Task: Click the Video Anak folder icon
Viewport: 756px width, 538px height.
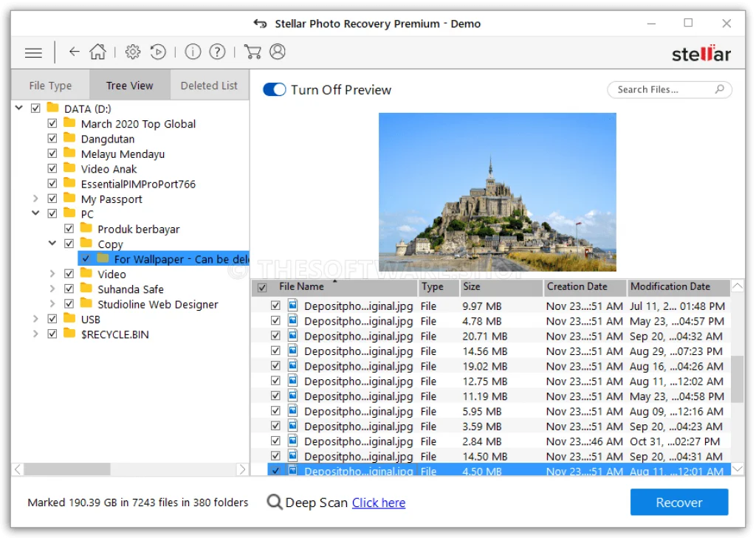Action: 70,168
